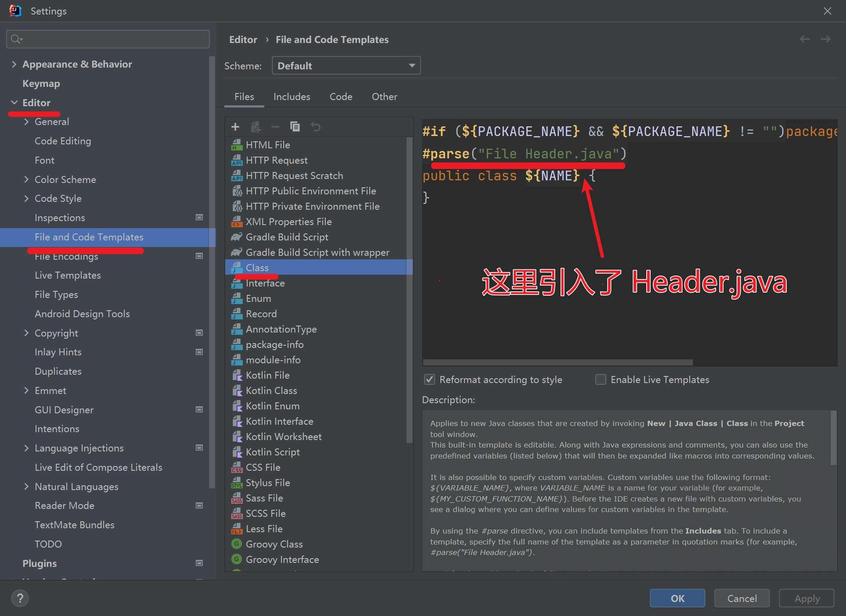
Task: Select Live Templates settings page
Action: coord(68,275)
